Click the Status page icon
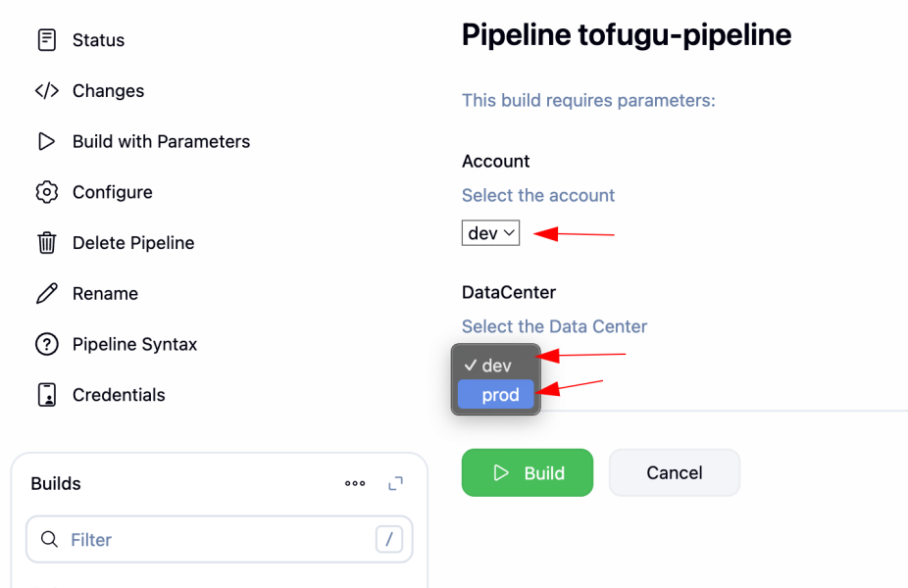The width and height of the screenshot is (908, 588). tap(46, 40)
